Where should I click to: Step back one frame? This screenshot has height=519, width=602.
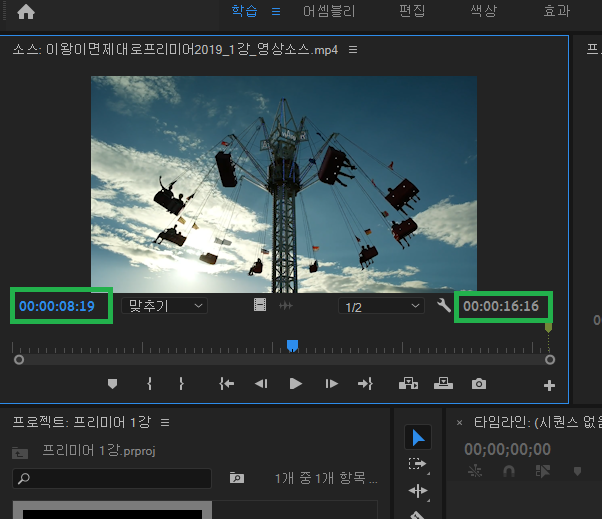261,383
